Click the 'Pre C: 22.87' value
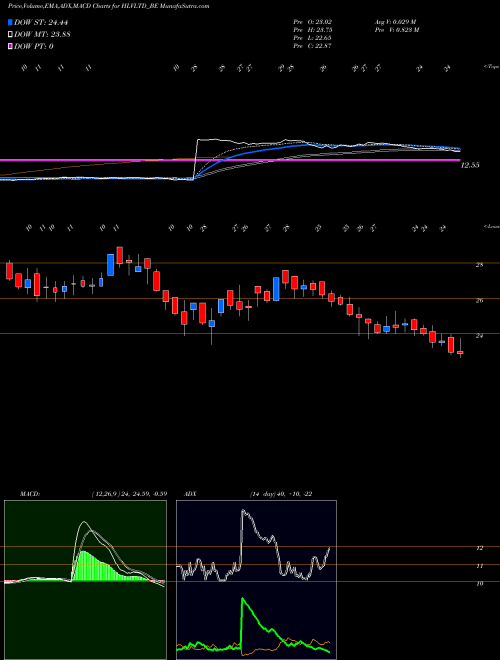 [313, 46]
